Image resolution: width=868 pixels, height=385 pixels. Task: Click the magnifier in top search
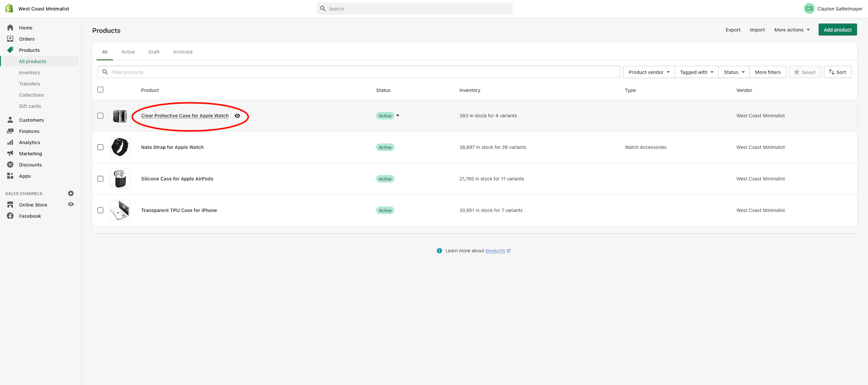click(323, 9)
